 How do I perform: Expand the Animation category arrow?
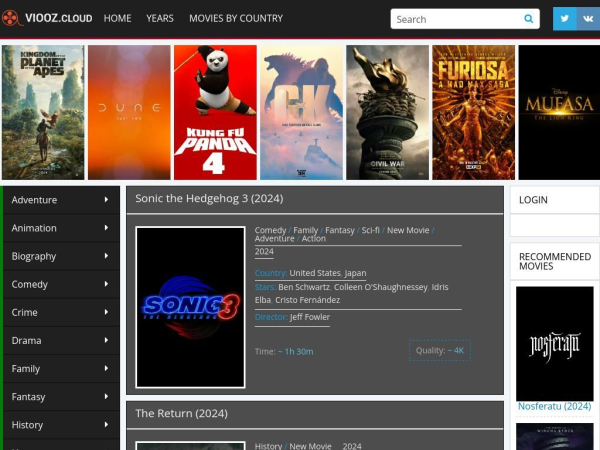pyautogui.click(x=106, y=228)
